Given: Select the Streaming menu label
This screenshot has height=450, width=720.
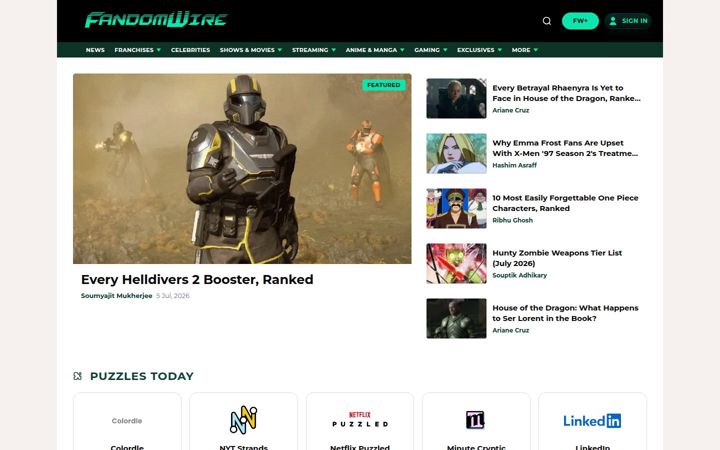Looking at the screenshot, I should pyautogui.click(x=310, y=50).
